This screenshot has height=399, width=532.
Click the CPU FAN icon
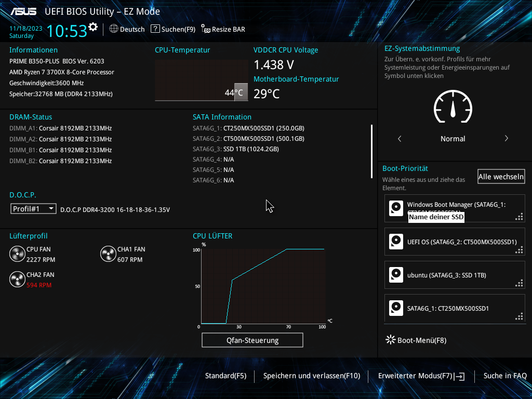click(17, 254)
